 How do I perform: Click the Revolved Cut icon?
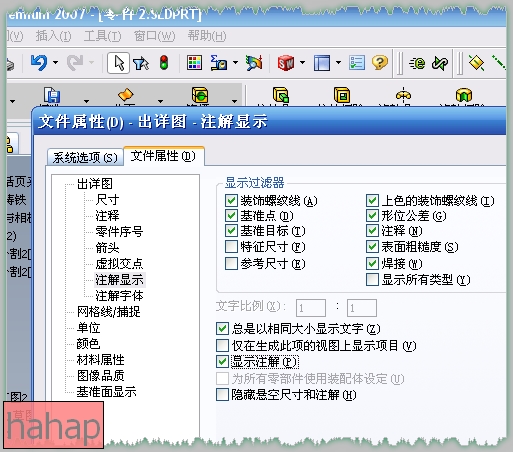point(464,95)
